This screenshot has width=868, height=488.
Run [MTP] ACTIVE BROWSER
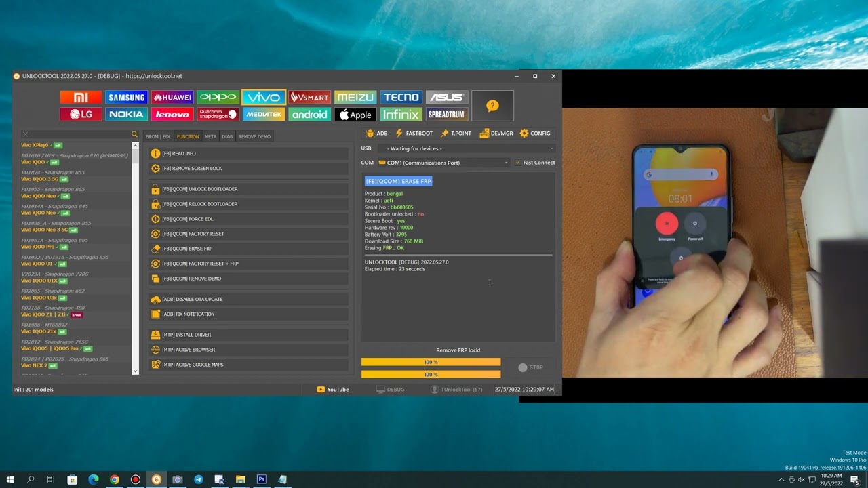click(248, 350)
